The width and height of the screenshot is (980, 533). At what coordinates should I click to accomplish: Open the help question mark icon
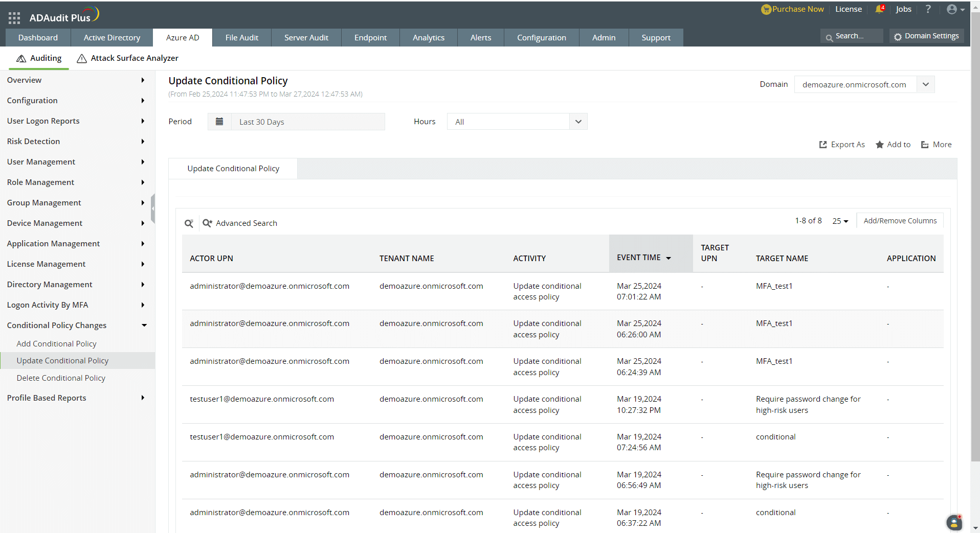point(928,9)
